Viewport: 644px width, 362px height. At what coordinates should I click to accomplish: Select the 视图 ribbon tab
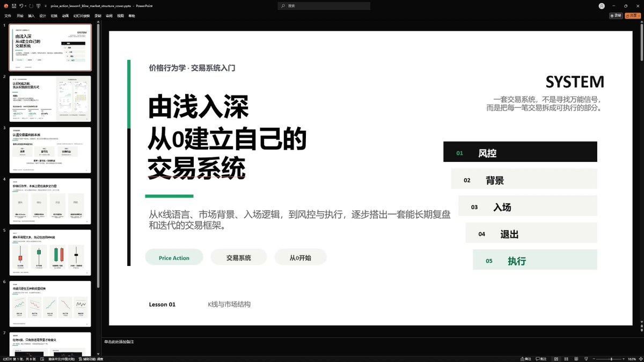pos(120,16)
